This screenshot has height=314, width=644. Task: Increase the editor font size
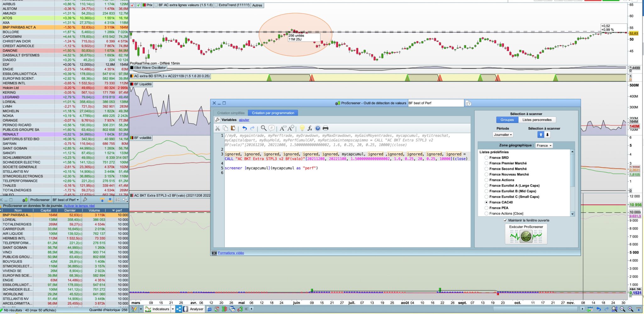[291, 128]
